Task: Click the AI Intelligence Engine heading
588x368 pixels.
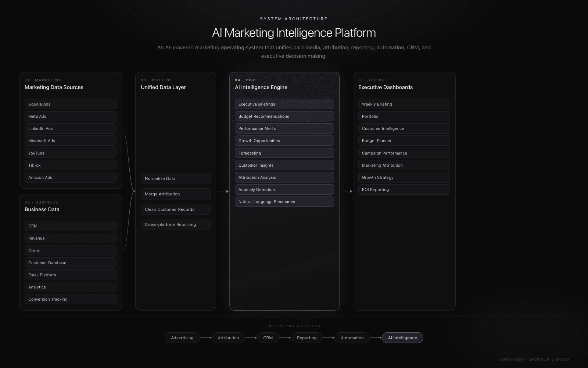Action: [x=261, y=87]
